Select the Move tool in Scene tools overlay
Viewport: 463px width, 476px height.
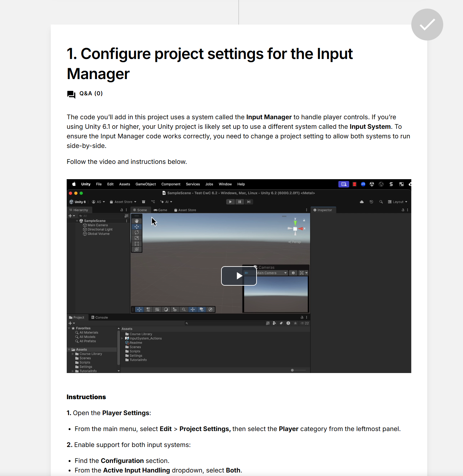tap(137, 227)
